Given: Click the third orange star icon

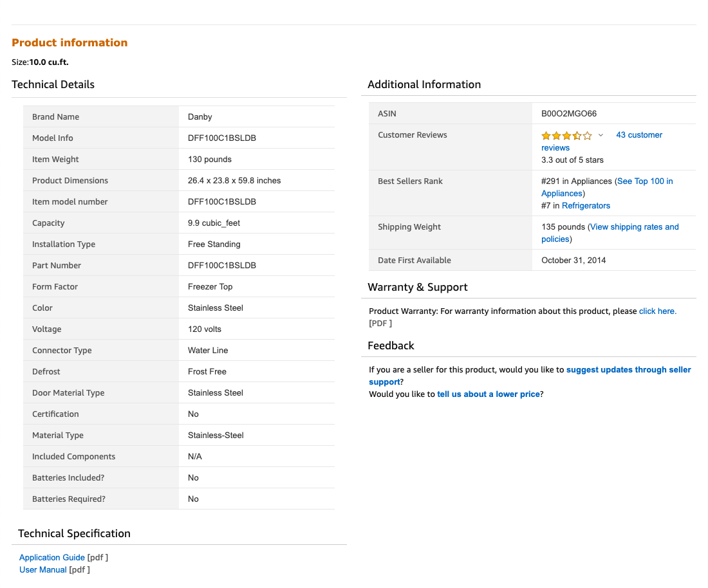Looking at the screenshot, I should (565, 136).
